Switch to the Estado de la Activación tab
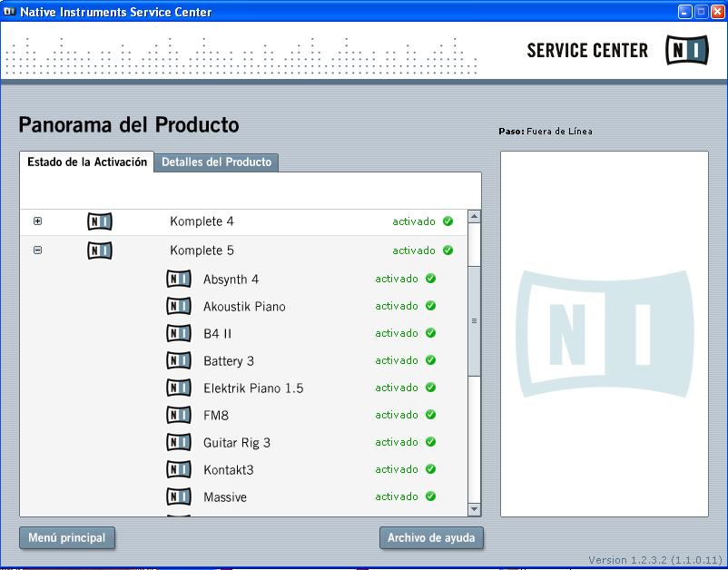The image size is (728, 570). click(87, 162)
